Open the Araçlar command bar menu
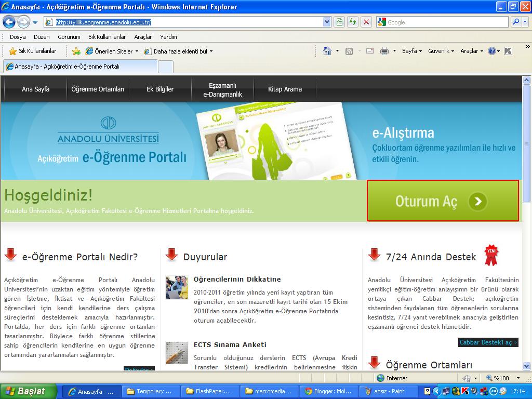 pos(472,51)
